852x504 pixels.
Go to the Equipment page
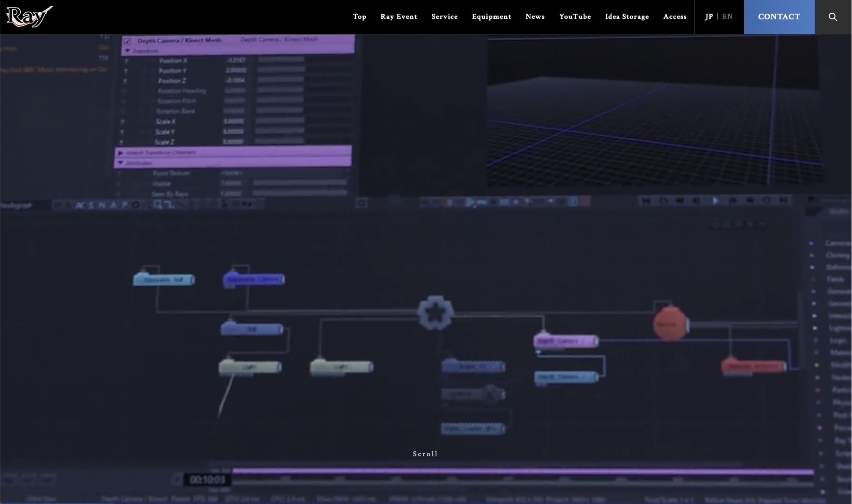[x=491, y=17]
